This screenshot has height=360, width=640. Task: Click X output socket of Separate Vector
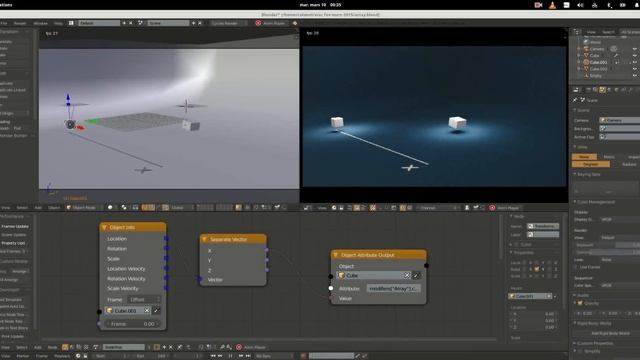click(267, 250)
